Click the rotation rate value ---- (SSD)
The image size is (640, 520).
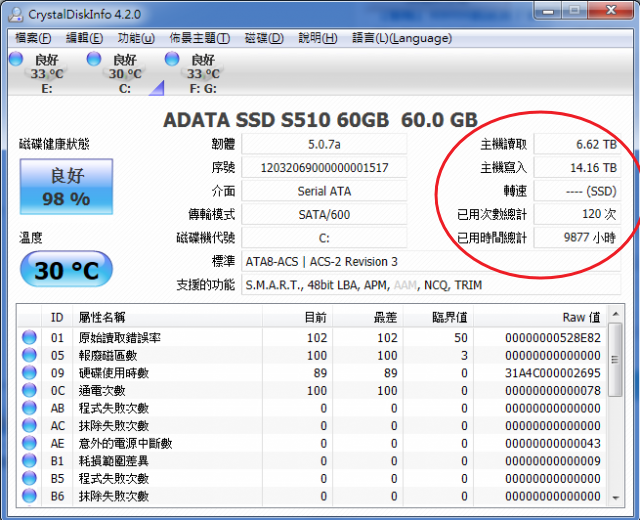pyautogui.click(x=577, y=191)
